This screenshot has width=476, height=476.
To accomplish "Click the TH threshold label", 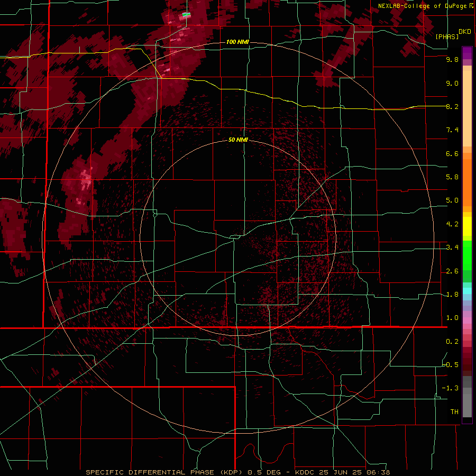I will pyautogui.click(x=454, y=412).
